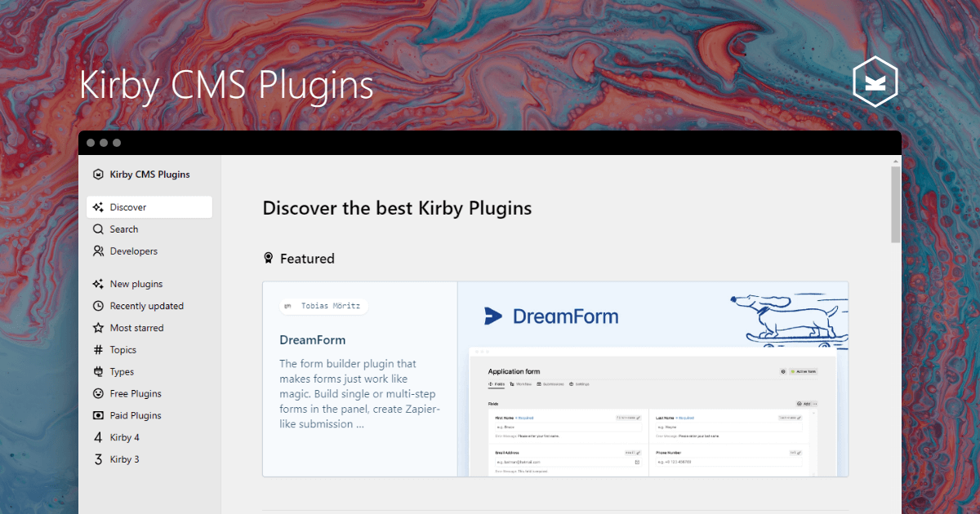Viewport: 980px width, 514px height.
Task: Open the DreamForm plugin title link
Action: 313,339
